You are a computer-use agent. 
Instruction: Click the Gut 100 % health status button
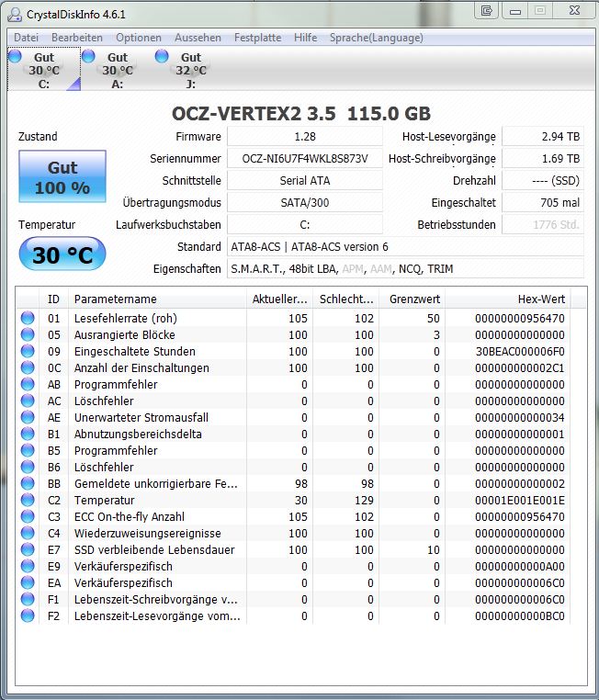click(x=62, y=176)
